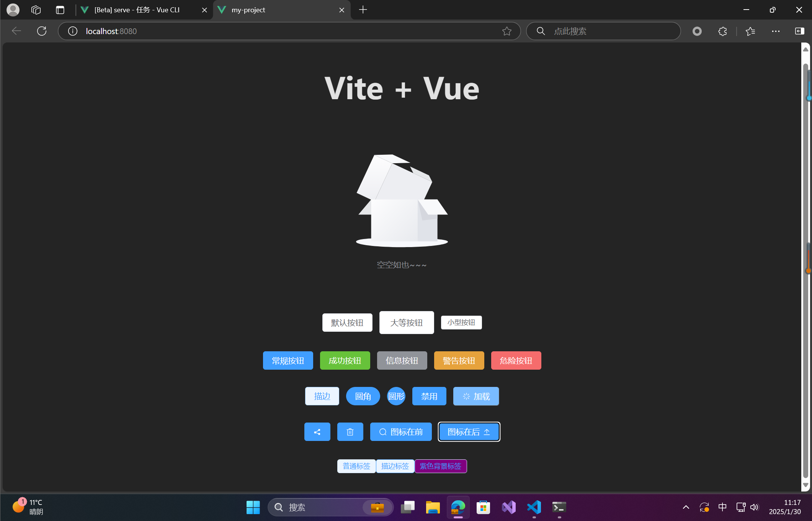Open File Explorer from taskbar
The width and height of the screenshot is (812, 521).
pos(433,507)
